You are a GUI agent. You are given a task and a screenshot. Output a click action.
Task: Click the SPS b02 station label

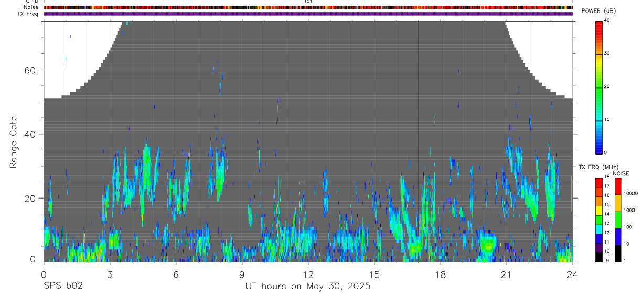[63, 286]
